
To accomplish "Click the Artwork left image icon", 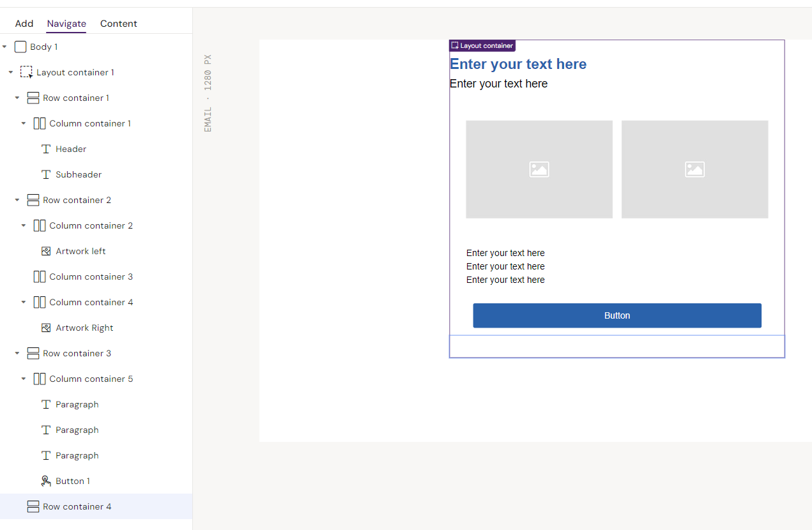I will click(x=46, y=251).
